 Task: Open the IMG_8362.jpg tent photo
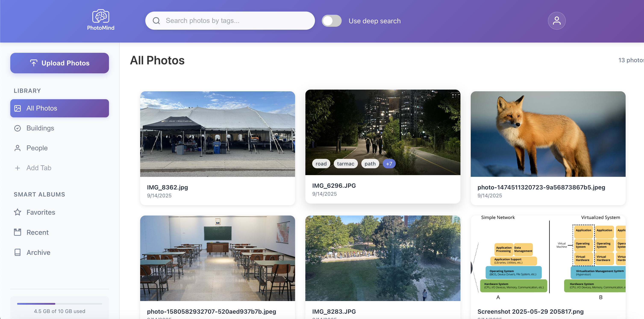[217, 134]
